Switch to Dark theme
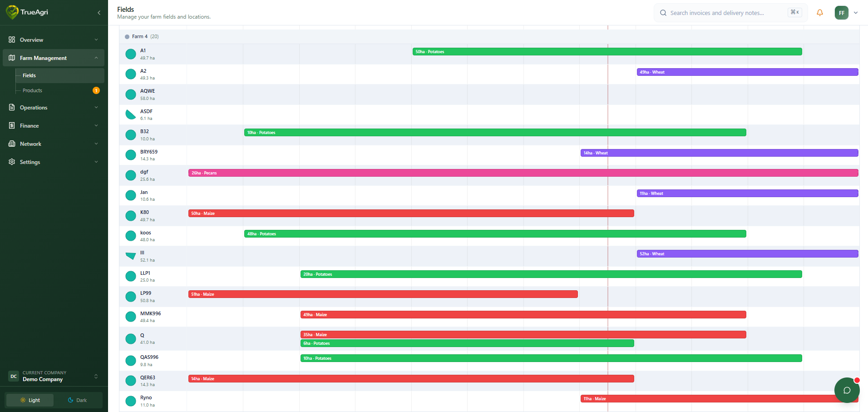 click(78, 400)
